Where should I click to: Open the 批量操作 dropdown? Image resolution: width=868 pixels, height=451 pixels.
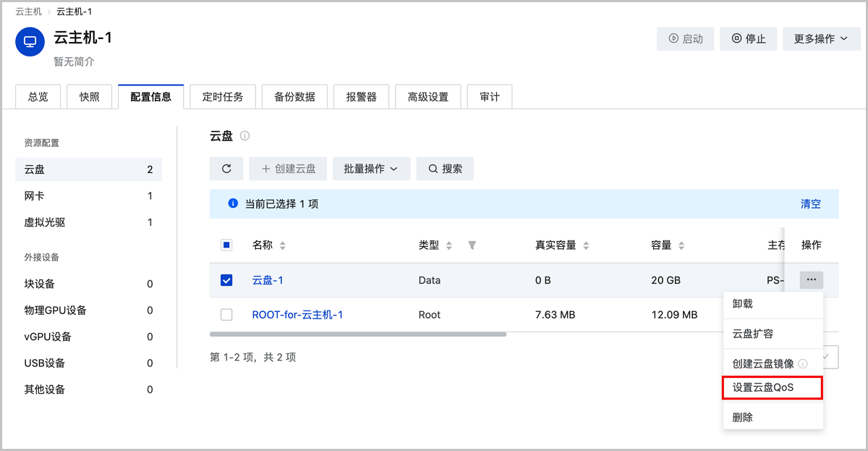[x=371, y=169]
